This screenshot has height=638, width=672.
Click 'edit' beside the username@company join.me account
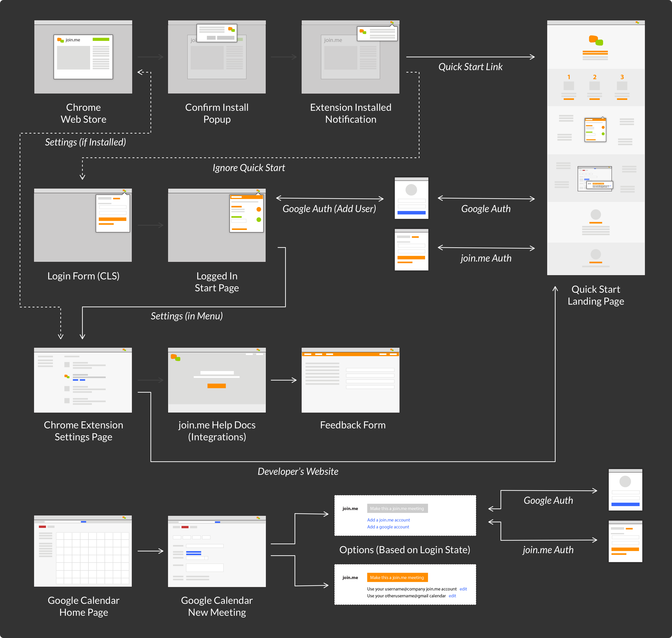tap(463, 589)
